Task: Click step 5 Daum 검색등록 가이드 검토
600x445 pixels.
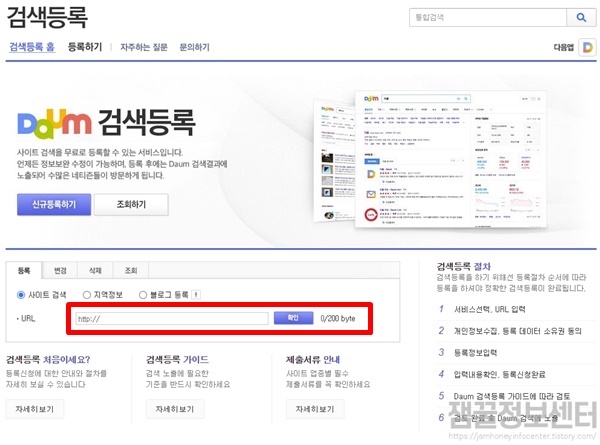Action: (512, 396)
